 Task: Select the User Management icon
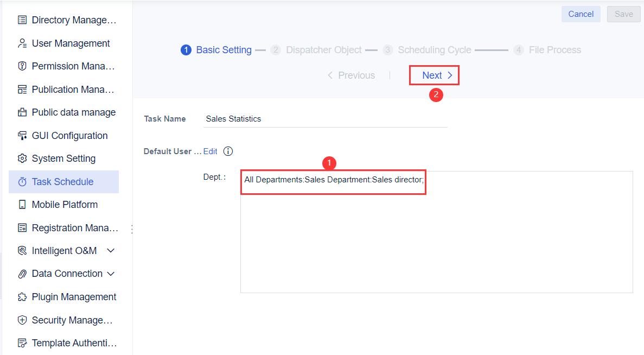22,43
